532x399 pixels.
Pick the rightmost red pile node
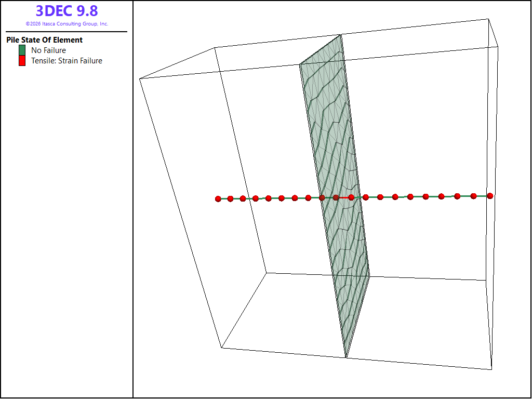tap(490, 196)
